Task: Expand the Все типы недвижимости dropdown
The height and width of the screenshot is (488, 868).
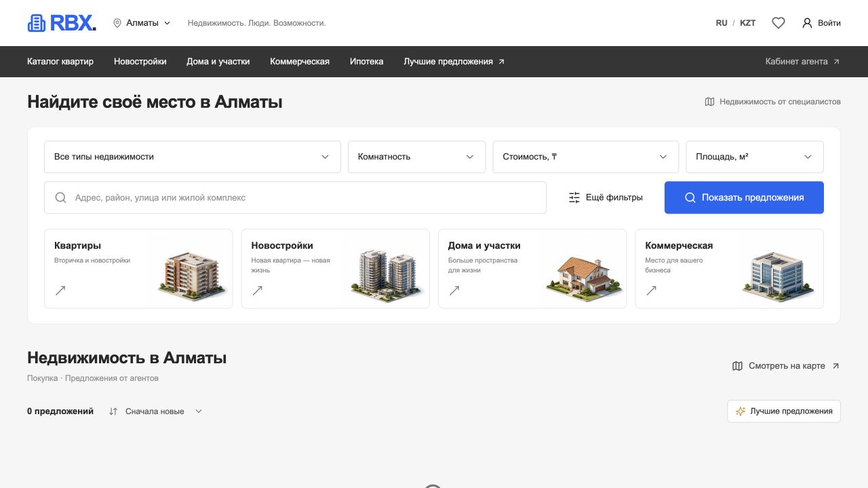Action: tap(192, 157)
